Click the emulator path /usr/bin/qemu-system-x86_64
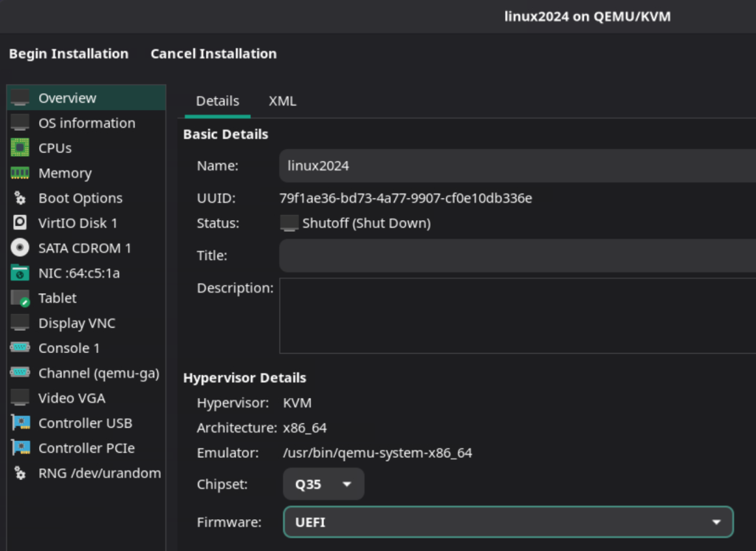The image size is (756, 551). (377, 453)
